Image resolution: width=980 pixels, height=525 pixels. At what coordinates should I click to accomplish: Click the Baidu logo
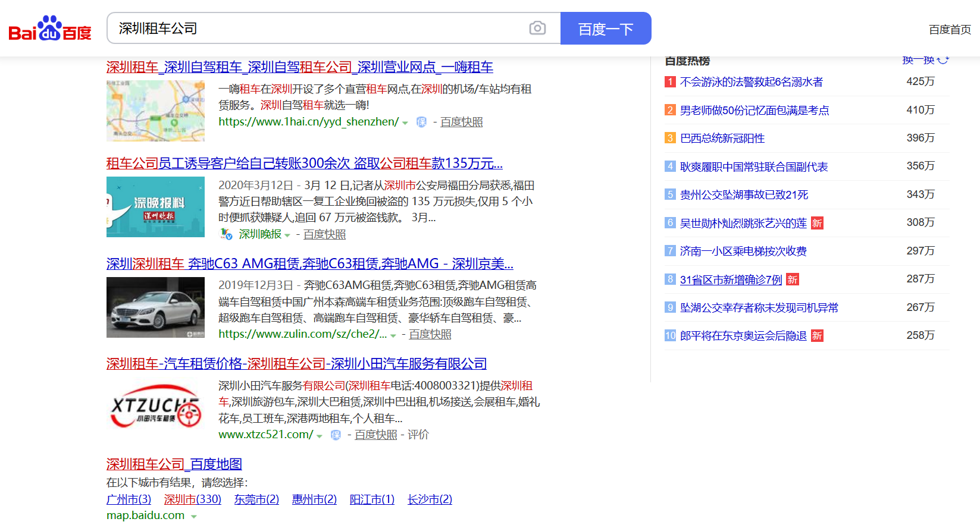point(50,29)
